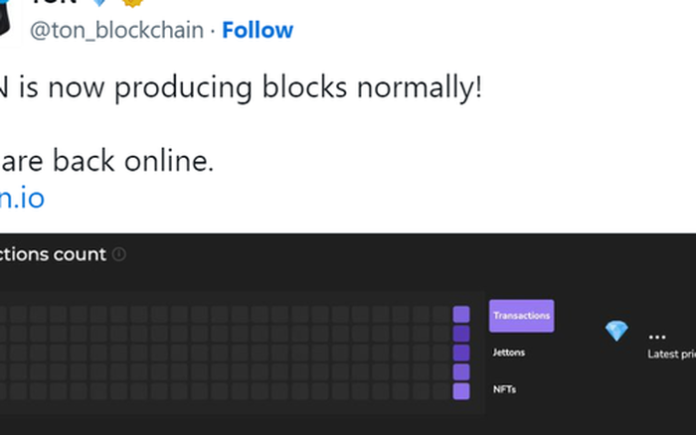Screen dimensions: 696x435
Task: Click the info icon beside transactions count
Action: coord(119,254)
